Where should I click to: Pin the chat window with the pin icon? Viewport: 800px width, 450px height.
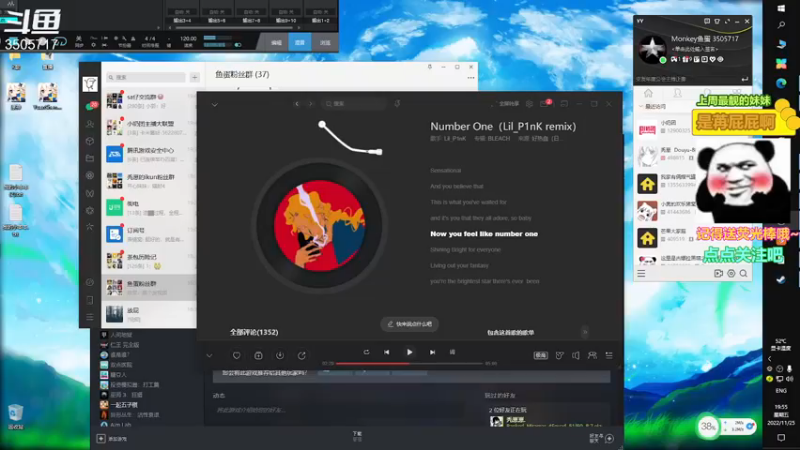point(430,67)
